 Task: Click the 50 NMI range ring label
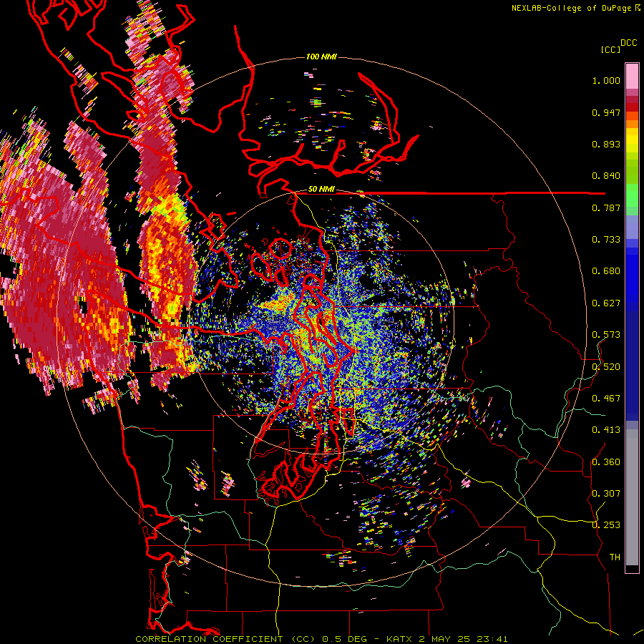321,190
